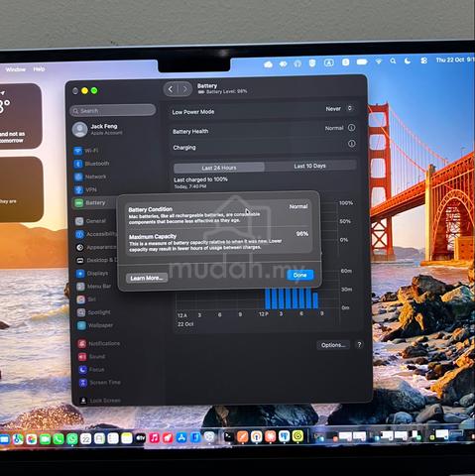475x476 pixels.
Task: Launch WhatsApp from the Dock
Action: click(x=72, y=439)
